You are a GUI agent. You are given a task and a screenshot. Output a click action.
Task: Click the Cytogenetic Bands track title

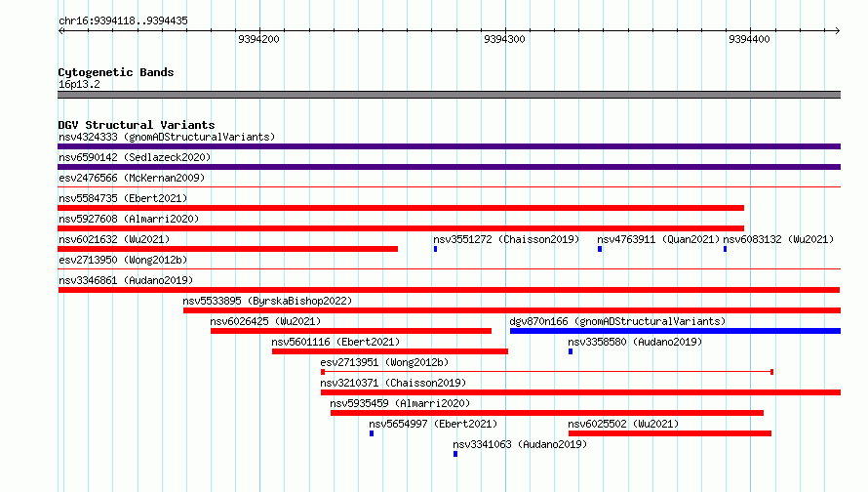(x=116, y=72)
